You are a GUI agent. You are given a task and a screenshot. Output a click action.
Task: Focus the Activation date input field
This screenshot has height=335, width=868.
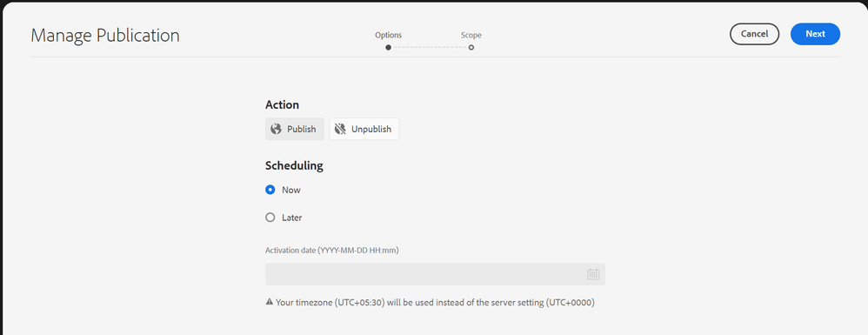pyautogui.click(x=435, y=274)
